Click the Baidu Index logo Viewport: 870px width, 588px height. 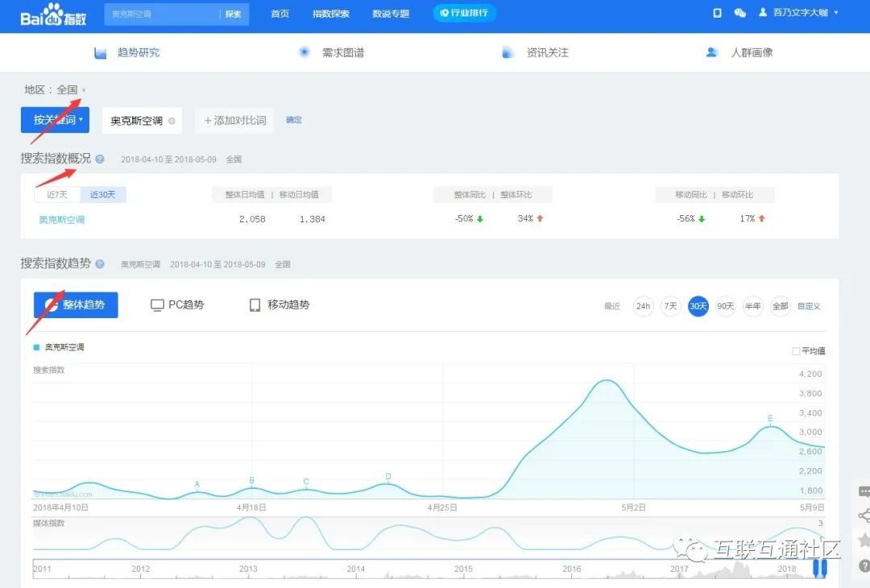(53, 14)
